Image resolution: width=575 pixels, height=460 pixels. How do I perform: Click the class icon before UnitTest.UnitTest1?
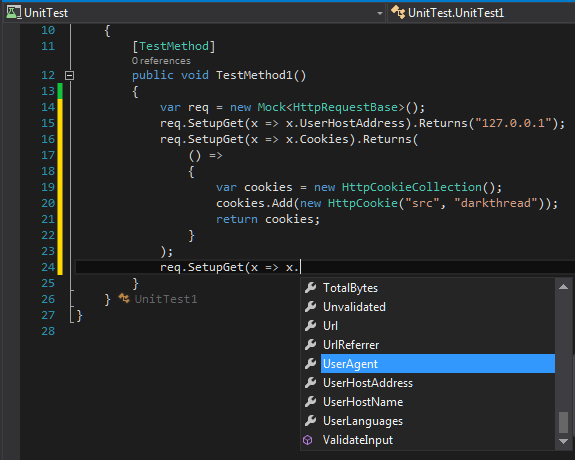398,12
